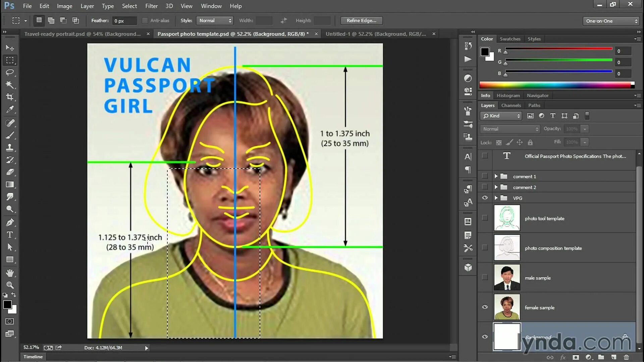Screen dimensions: 644x362
Task: Show the male sample layer
Action: [485, 278]
